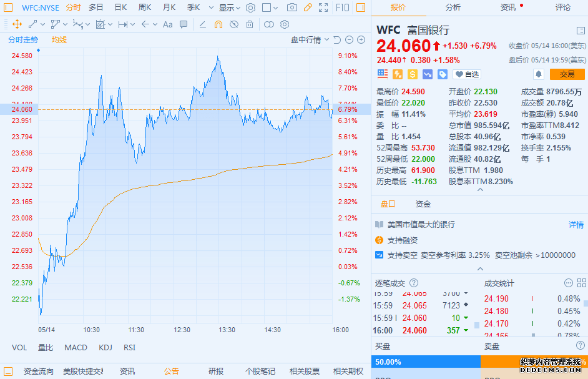Switch to the 日K chart tab
This screenshot has width=588, height=379.
coord(120,7)
